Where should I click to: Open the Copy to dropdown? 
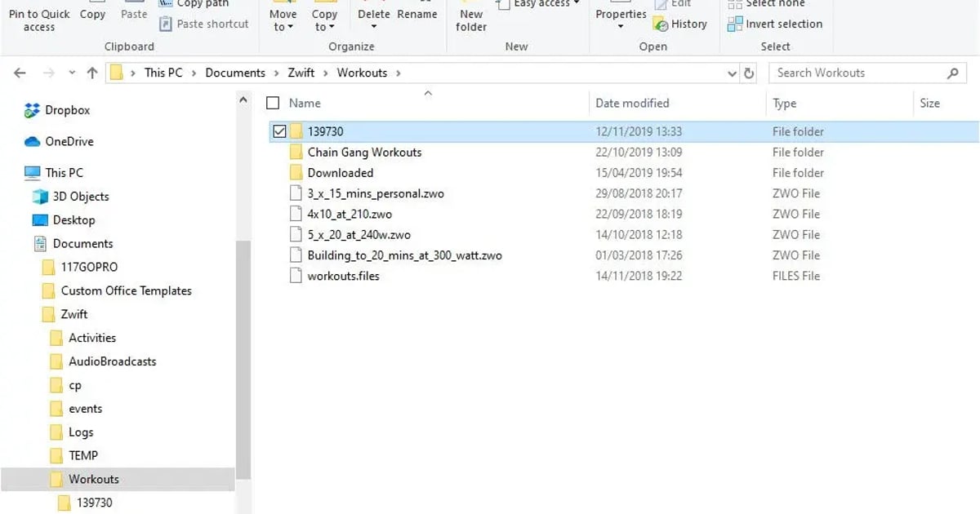pyautogui.click(x=324, y=20)
